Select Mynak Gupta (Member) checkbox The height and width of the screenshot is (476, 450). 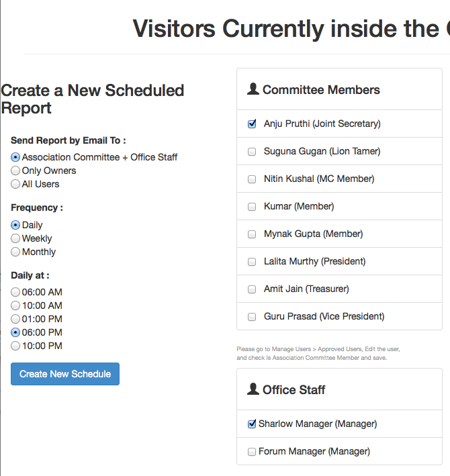click(252, 234)
